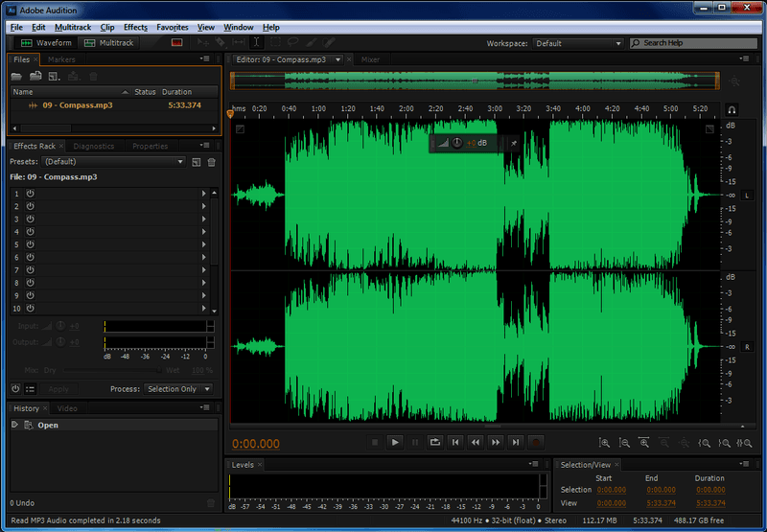Zoom out amplitude icon
The height and width of the screenshot is (532, 767).
(625, 443)
